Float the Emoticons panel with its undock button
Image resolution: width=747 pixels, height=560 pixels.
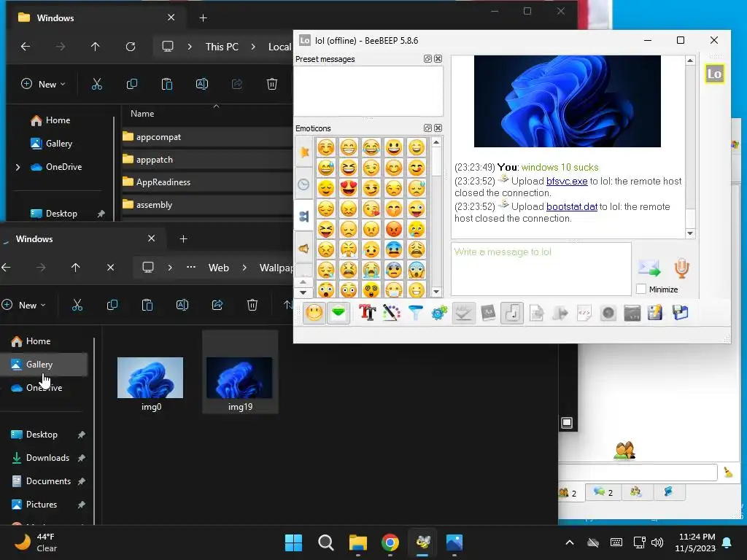[x=427, y=128]
